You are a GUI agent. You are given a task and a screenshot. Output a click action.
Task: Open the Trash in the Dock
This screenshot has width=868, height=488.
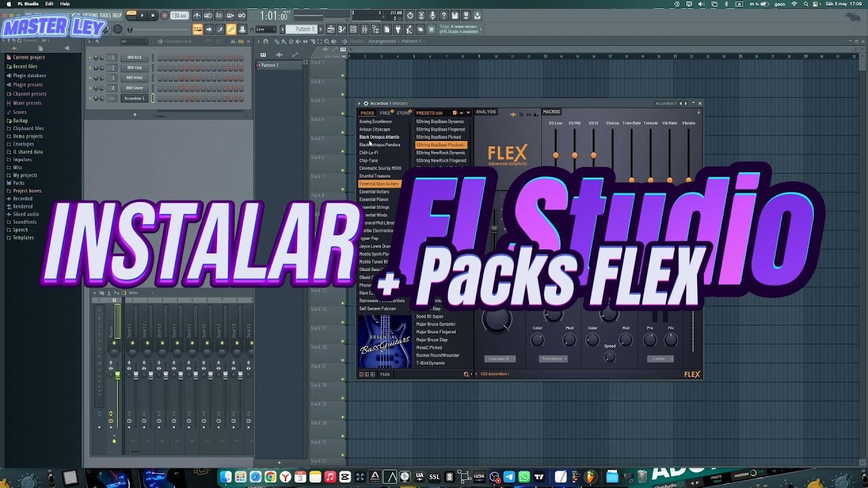pyautogui.click(x=642, y=477)
